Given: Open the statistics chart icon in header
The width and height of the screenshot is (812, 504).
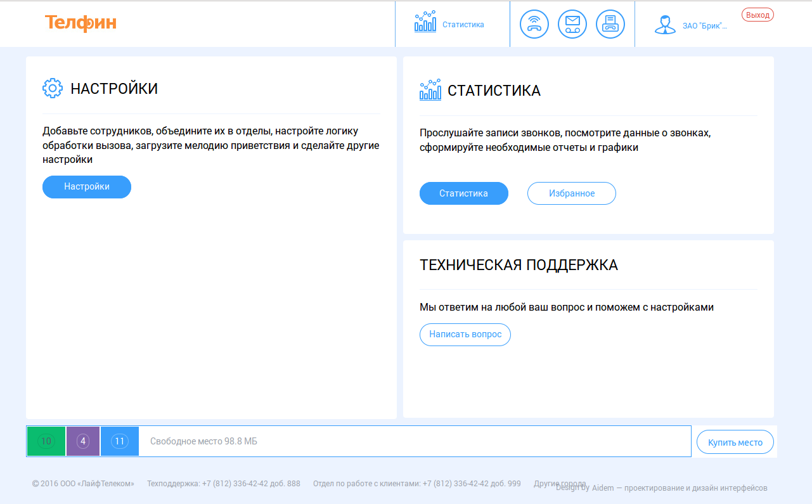Looking at the screenshot, I should 425,22.
